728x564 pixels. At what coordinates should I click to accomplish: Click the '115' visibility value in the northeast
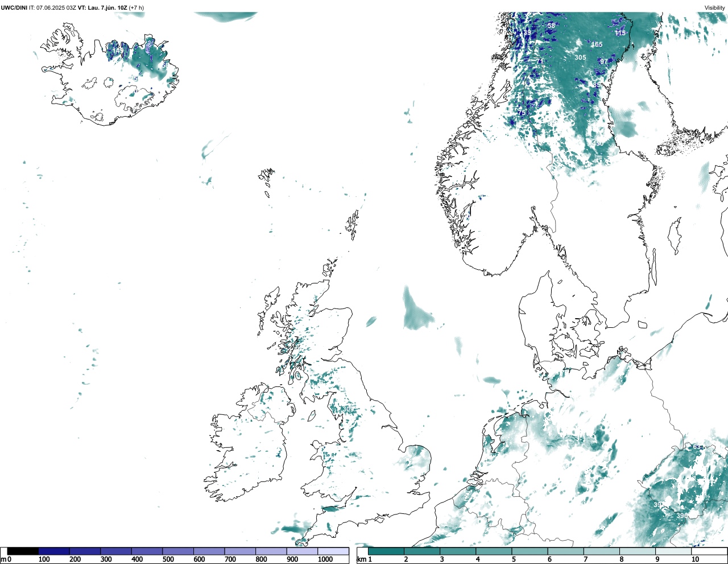tap(621, 33)
